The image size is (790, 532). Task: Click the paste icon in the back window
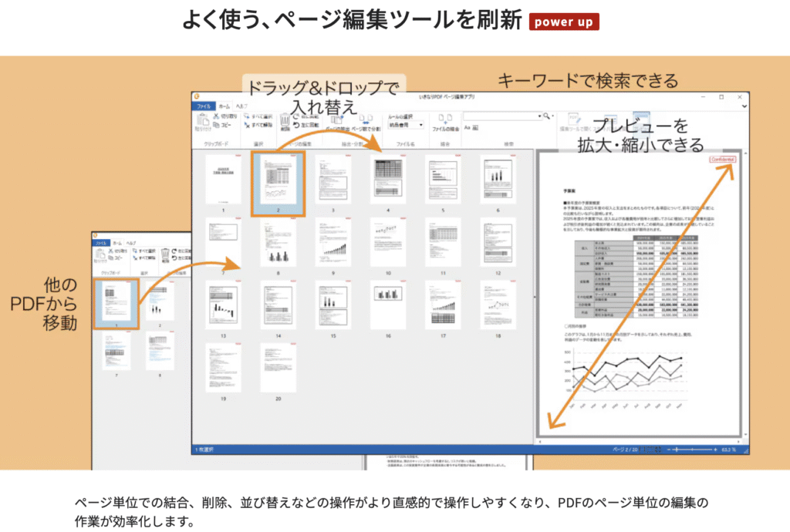coord(100,254)
